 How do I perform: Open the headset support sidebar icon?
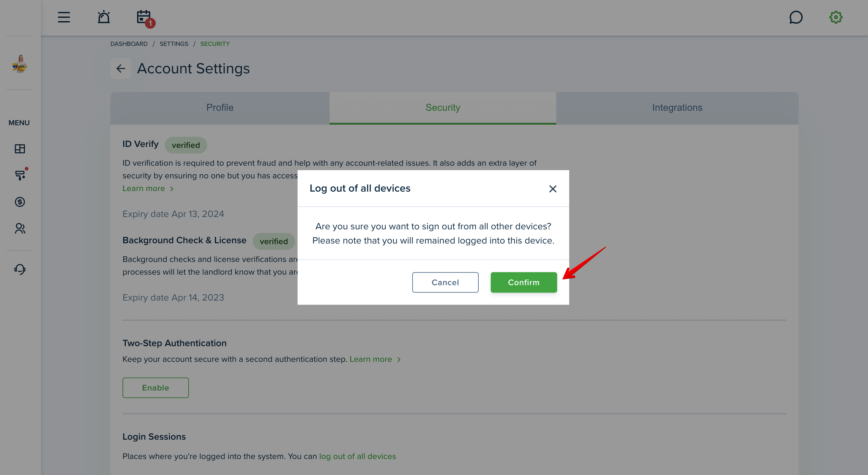pyautogui.click(x=20, y=269)
